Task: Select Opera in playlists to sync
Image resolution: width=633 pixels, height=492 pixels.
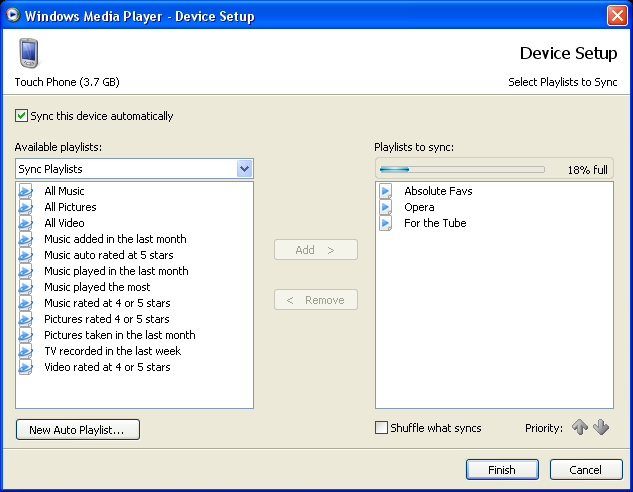Action: pyautogui.click(x=419, y=207)
